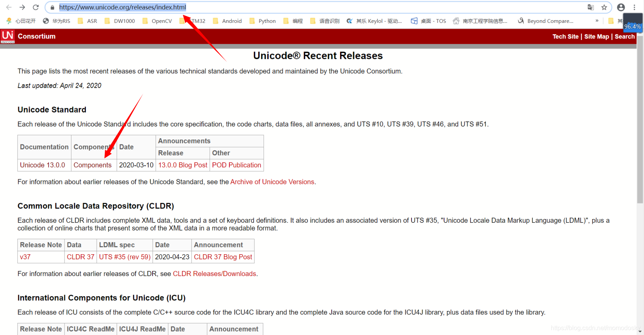This screenshot has height=335, width=644.
Task: Open the CLDR Releases/Downloads link
Action: [x=214, y=274]
